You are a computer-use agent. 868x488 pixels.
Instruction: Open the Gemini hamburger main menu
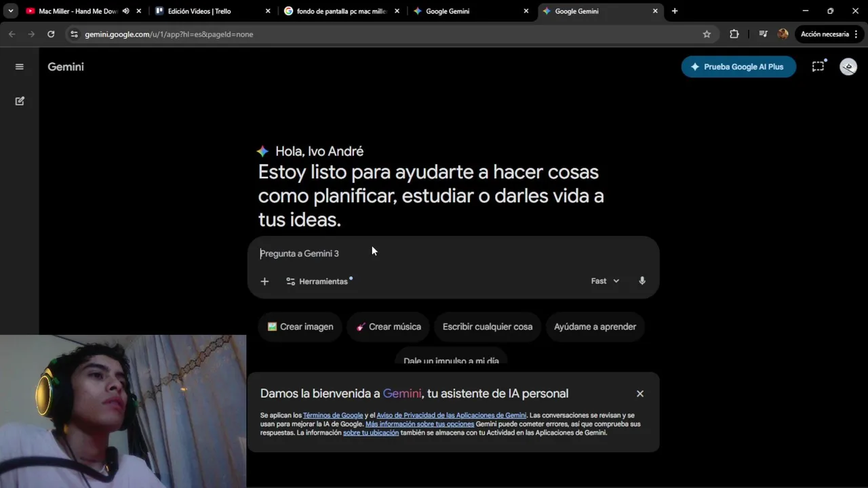(20, 66)
